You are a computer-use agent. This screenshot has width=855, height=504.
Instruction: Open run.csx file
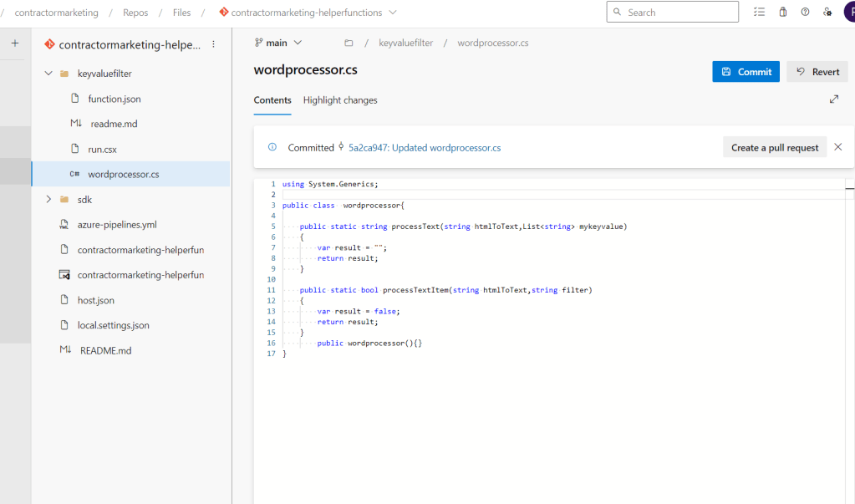[103, 149]
